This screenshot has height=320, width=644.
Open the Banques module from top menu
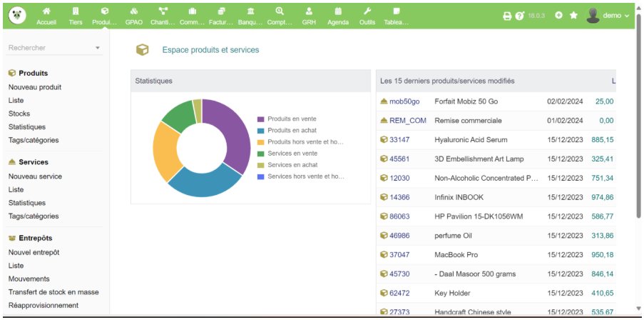click(250, 11)
